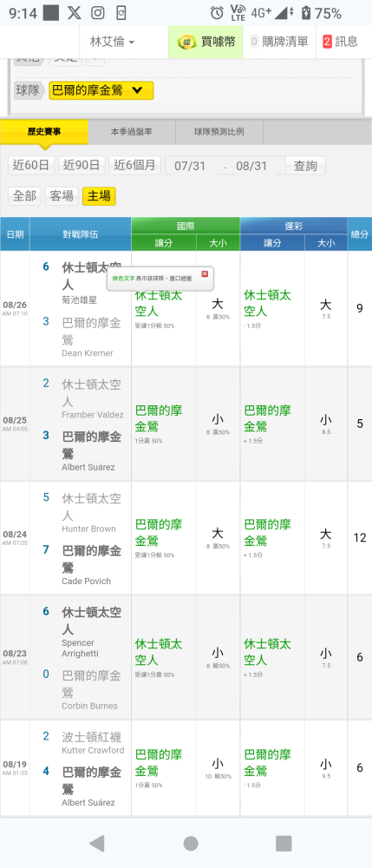372x868 pixels.
Task: Tap pitcher name Corbin Burnes
Action: click(89, 706)
